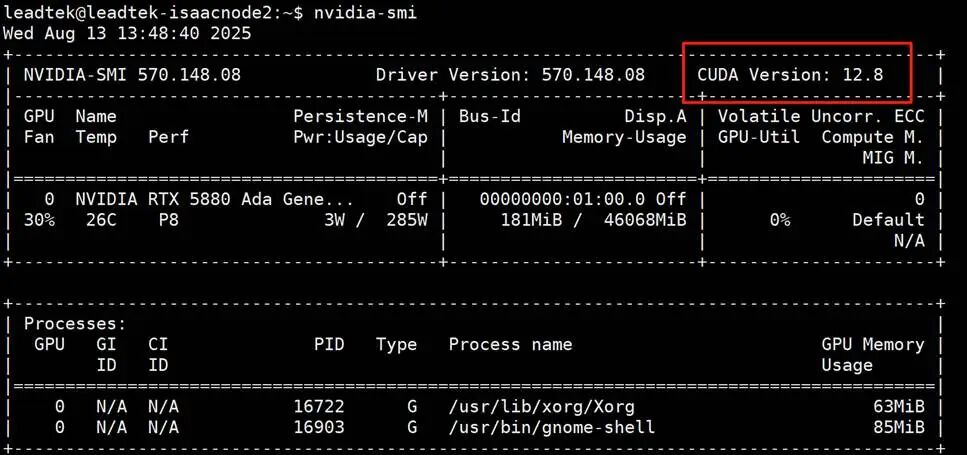Click the memory usage 181MiB / 46068MiB
The image size is (967, 455).
click(593, 220)
